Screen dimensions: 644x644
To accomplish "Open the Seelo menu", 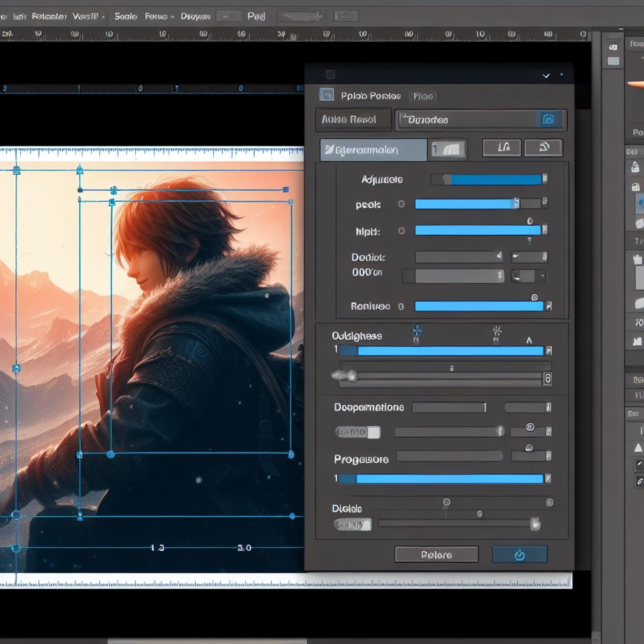I will coord(126,16).
